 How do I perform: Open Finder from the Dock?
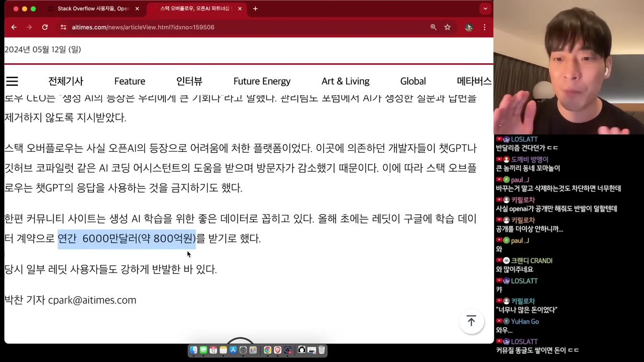click(194, 350)
